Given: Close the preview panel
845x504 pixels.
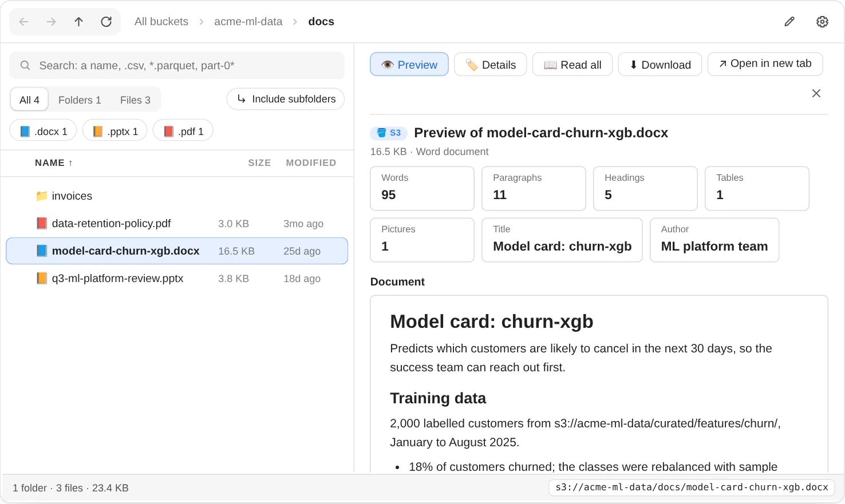Looking at the screenshot, I should tap(816, 93).
